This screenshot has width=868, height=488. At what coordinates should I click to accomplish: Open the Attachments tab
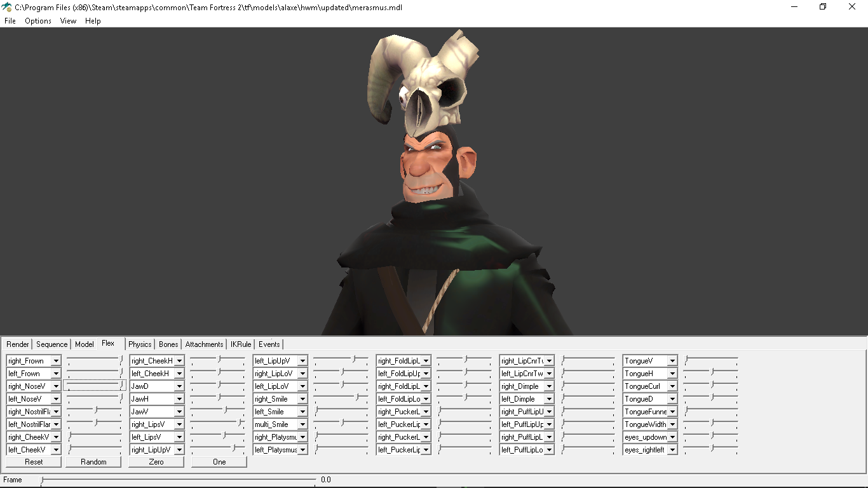(204, 344)
